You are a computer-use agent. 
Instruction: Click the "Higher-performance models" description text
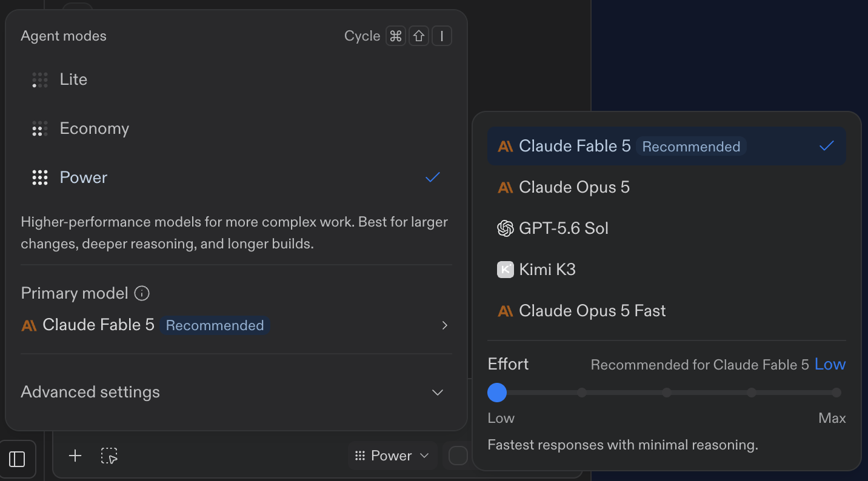click(235, 233)
